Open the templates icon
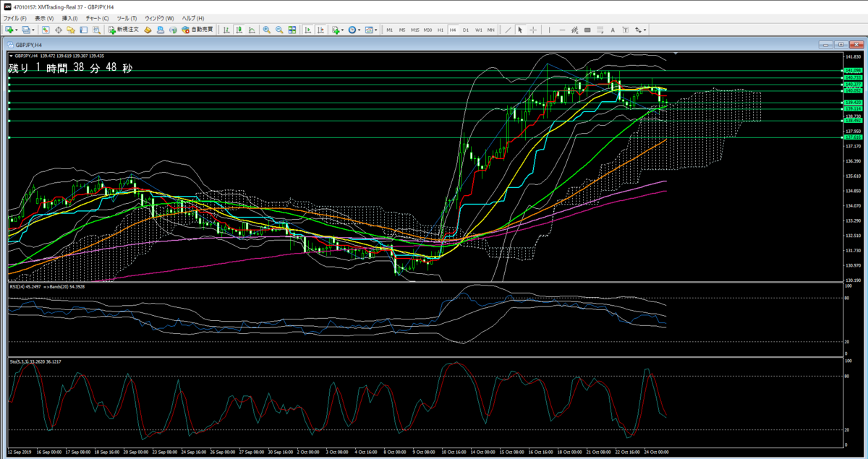This screenshot has height=459, width=868. pos(369,30)
